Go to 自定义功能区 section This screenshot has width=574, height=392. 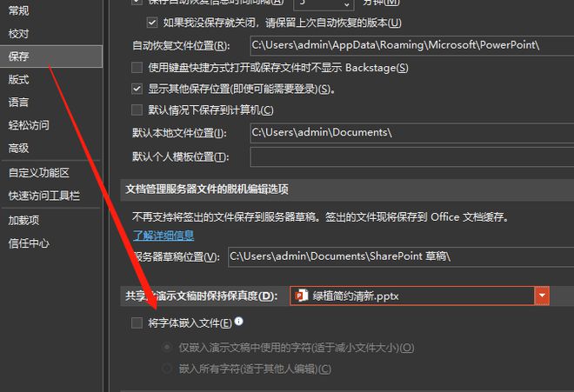[x=39, y=172]
